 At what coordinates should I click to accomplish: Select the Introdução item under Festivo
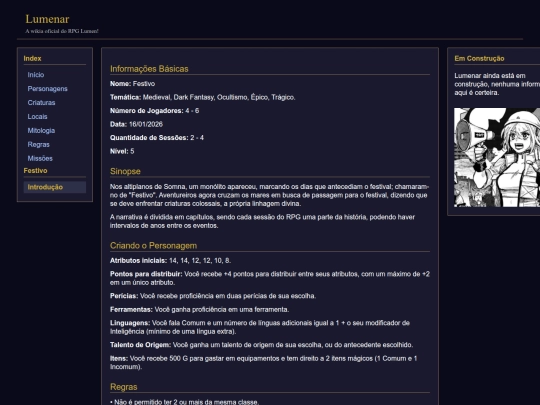[x=55, y=187]
